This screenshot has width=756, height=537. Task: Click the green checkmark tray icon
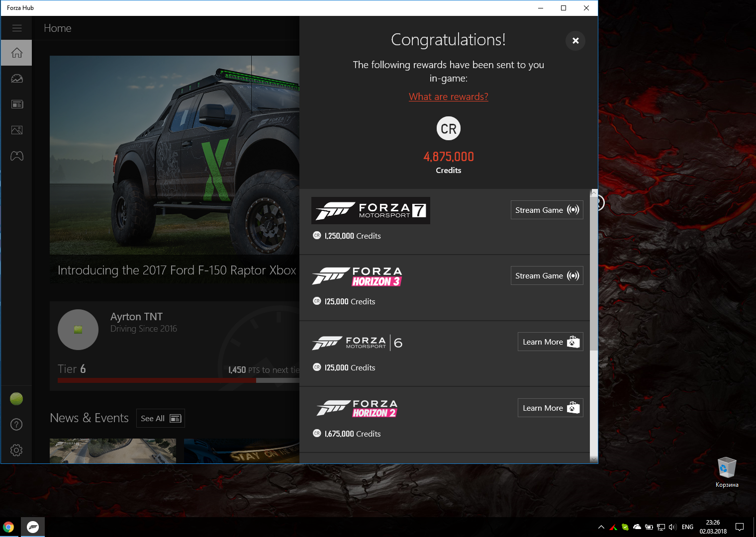625,527
